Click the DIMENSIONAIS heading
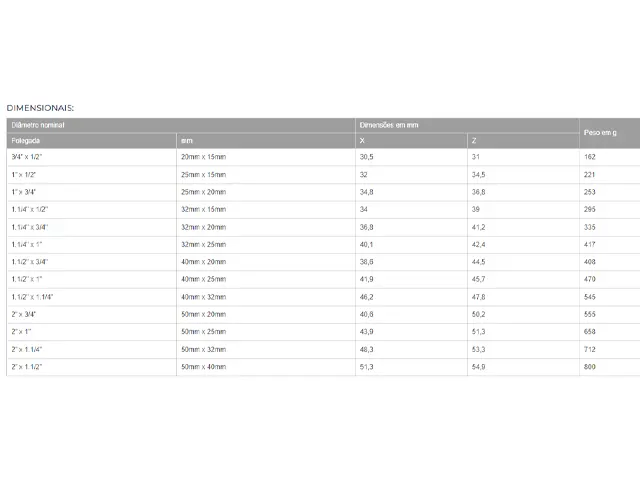 coord(40,108)
